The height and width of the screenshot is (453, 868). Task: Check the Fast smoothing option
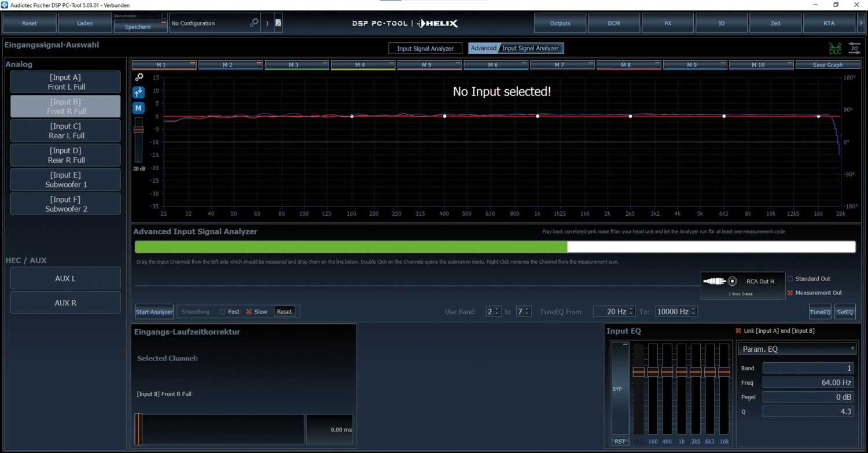pos(223,312)
